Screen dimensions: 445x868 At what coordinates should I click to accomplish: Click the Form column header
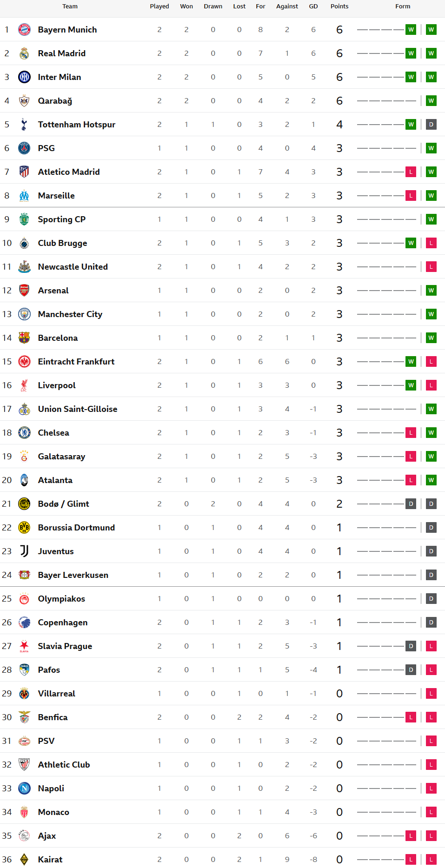coord(403,7)
